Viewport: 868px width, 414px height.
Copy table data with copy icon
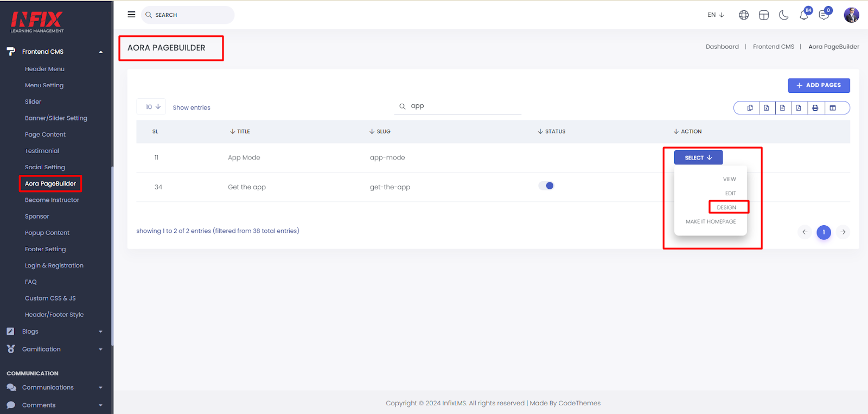point(750,108)
